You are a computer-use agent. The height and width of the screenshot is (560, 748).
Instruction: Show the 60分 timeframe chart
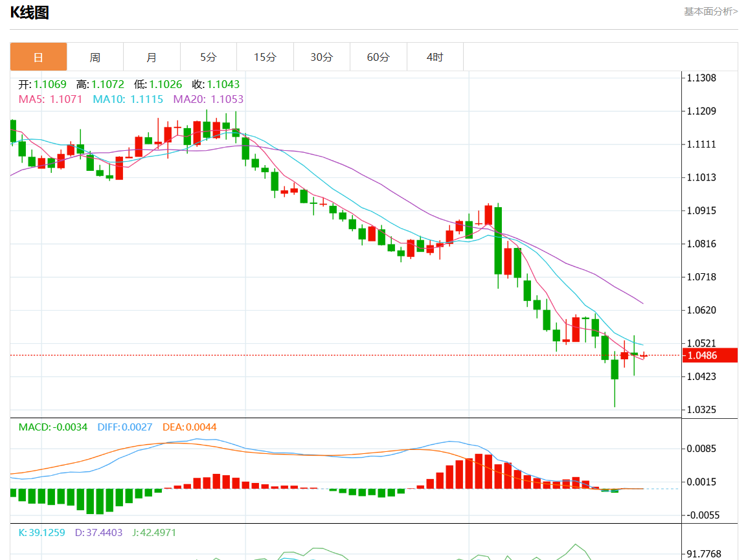pos(378,57)
